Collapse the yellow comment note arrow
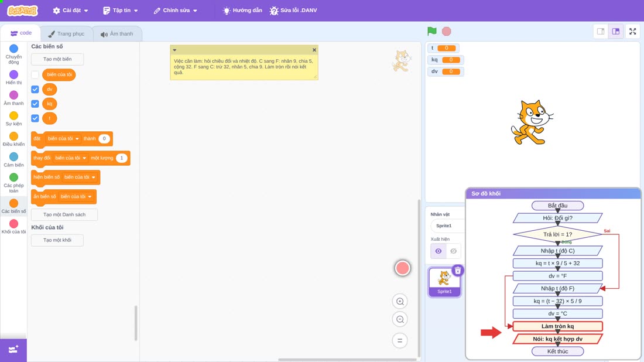The height and width of the screenshot is (362, 644). tap(174, 50)
